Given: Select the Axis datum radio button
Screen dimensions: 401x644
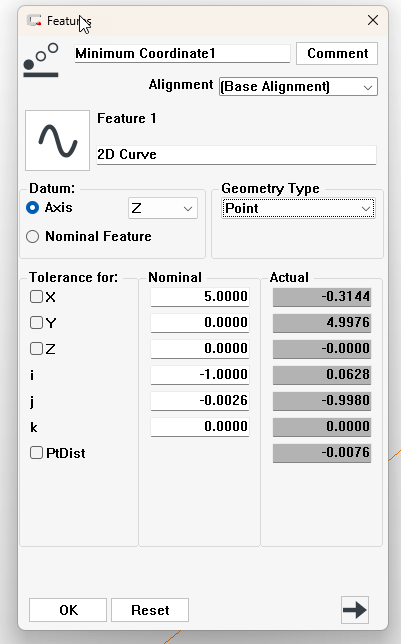Looking at the screenshot, I should click(x=32, y=207).
